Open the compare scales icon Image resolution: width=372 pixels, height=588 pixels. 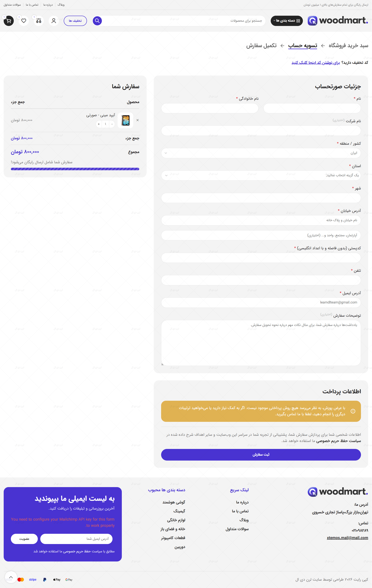pyautogui.click(x=39, y=21)
